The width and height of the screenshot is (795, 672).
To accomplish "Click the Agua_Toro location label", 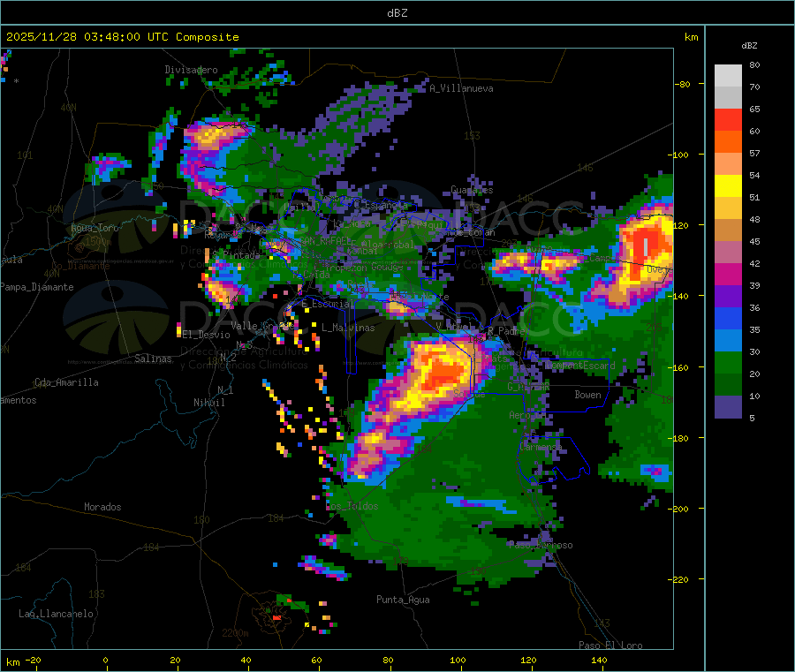I will click(x=95, y=228).
